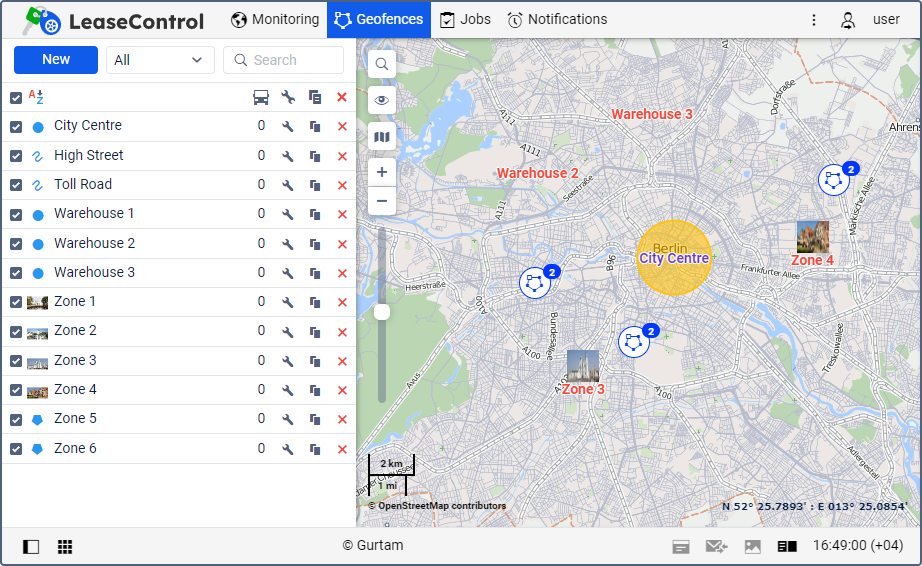The image size is (922, 566).
Task: Copy the Warehouse 2 geofence
Action: [x=315, y=244]
